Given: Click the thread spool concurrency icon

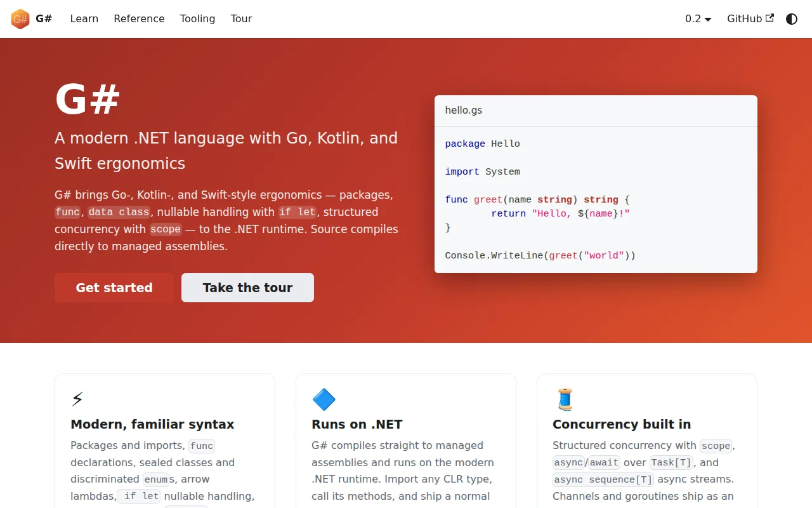Looking at the screenshot, I should pos(565,399).
